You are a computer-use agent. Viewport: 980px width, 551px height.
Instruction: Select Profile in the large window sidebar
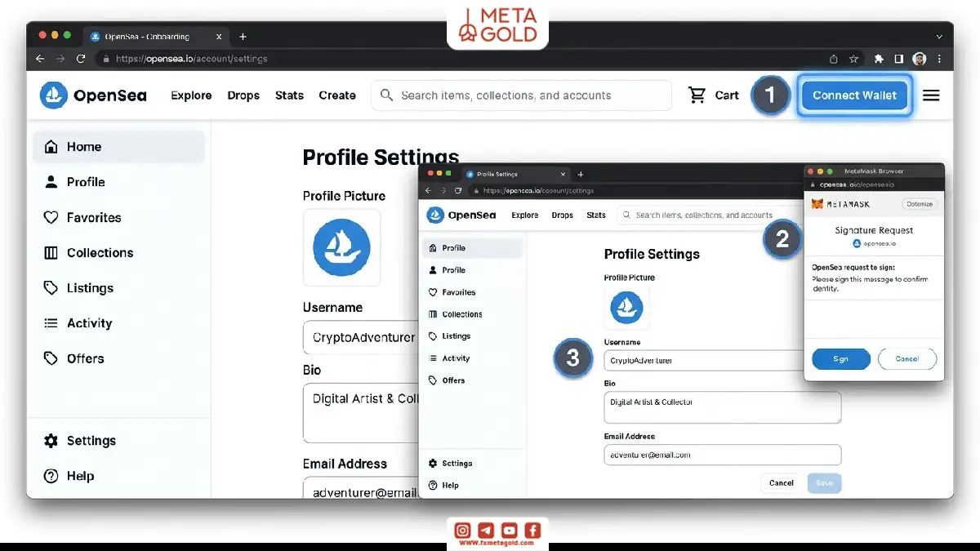(x=119, y=182)
